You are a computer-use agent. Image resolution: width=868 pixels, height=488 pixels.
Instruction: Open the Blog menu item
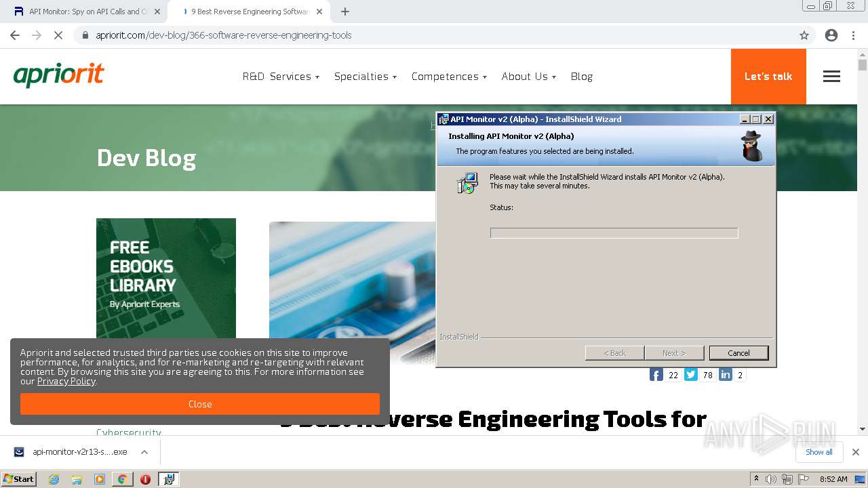582,77
